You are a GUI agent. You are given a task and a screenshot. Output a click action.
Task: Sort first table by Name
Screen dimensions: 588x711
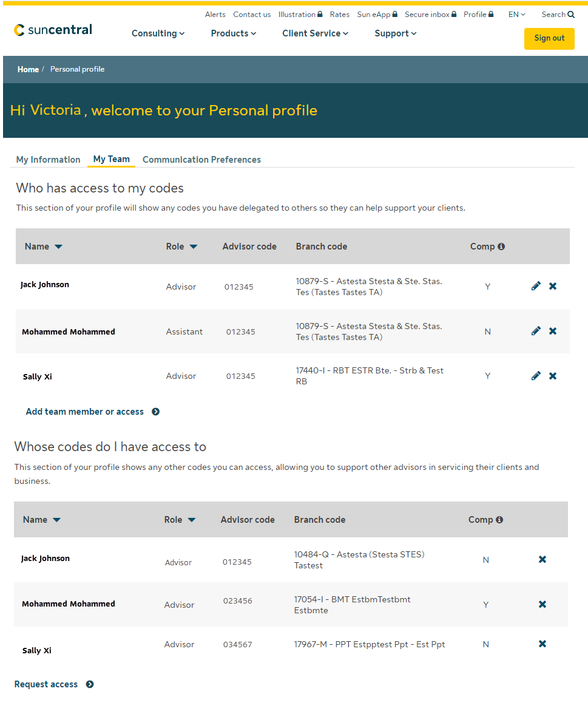pyautogui.click(x=58, y=247)
